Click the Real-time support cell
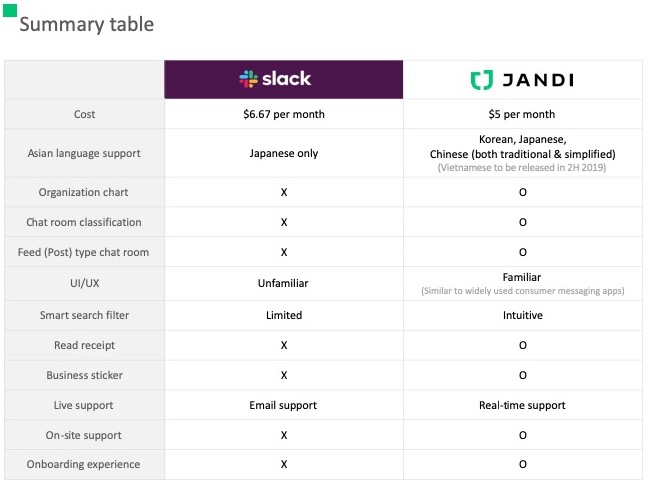 [x=522, y=405]
